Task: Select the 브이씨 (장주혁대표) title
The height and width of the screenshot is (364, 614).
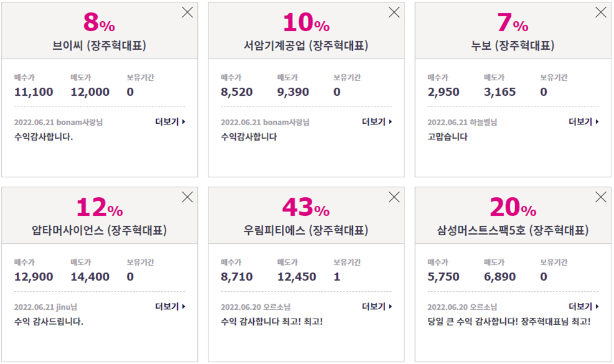Action: pos(100,45)
